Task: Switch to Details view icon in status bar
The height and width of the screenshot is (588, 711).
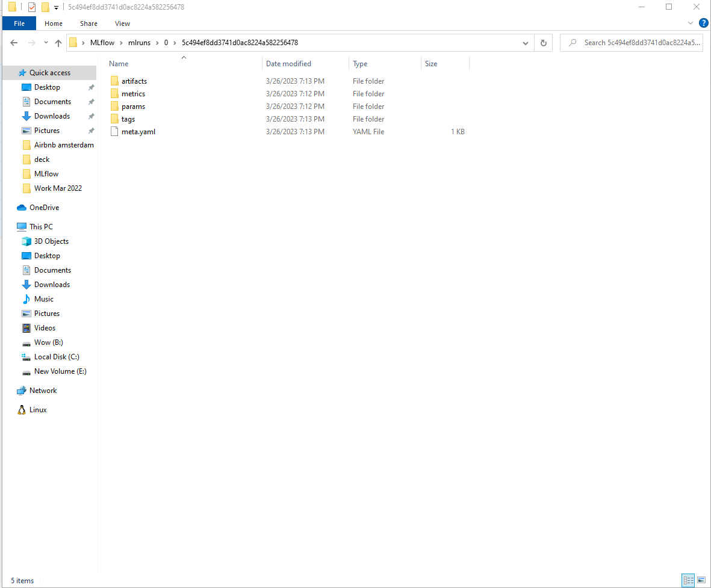Action: (688, 580)
